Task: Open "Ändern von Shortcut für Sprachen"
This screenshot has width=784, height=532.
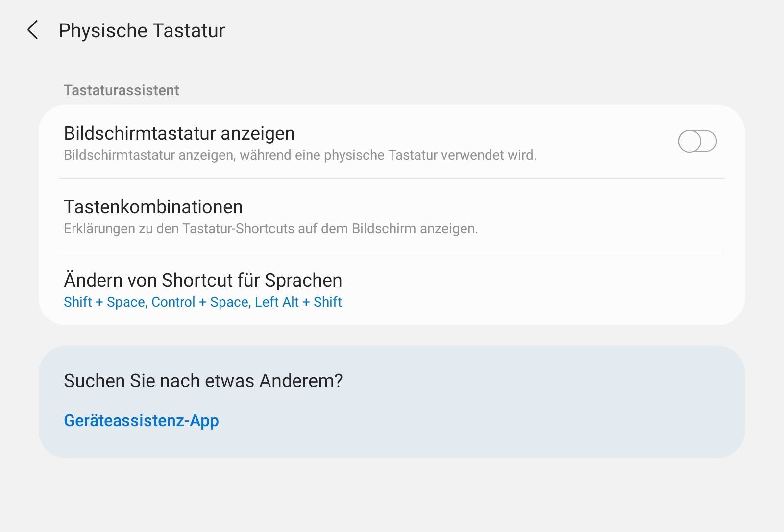Action: [202, 280]
